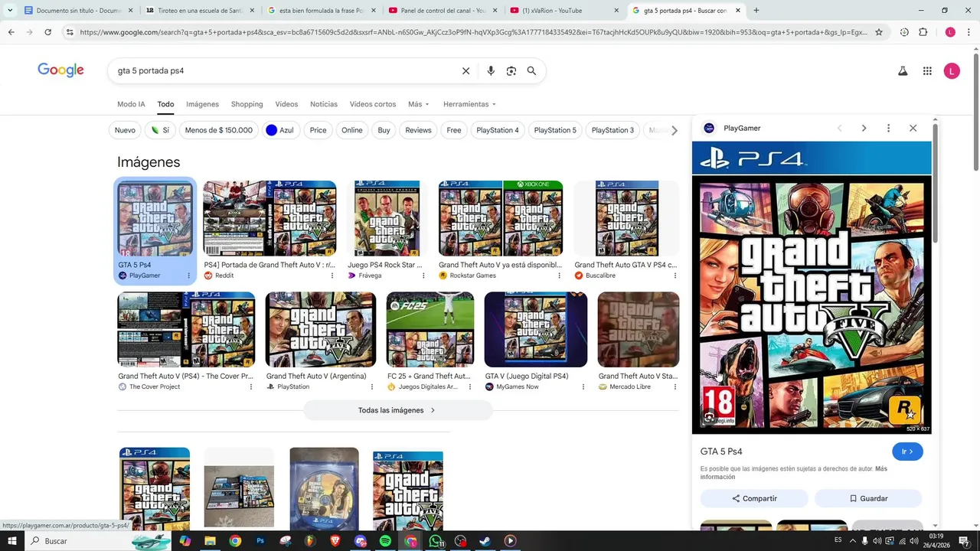
Task: Click the magnifier search submit icon
Action: [531, 71]
